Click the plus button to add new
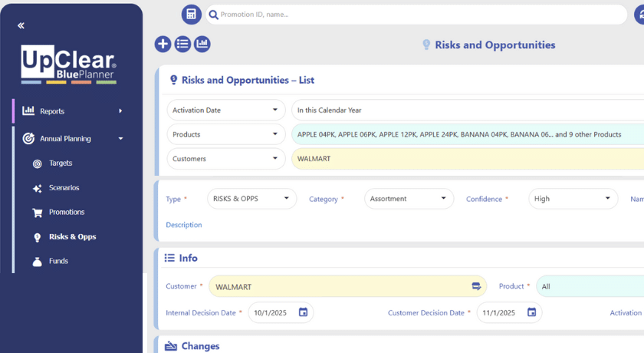644x353 pixels. pyautogui.click(x=163, y=45)
